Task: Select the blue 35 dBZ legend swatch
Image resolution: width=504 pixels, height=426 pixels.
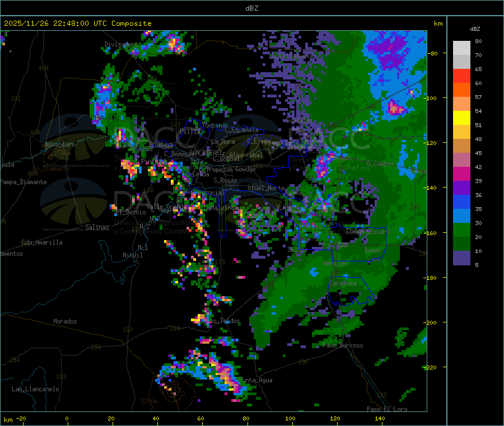Action: (461, 202)
